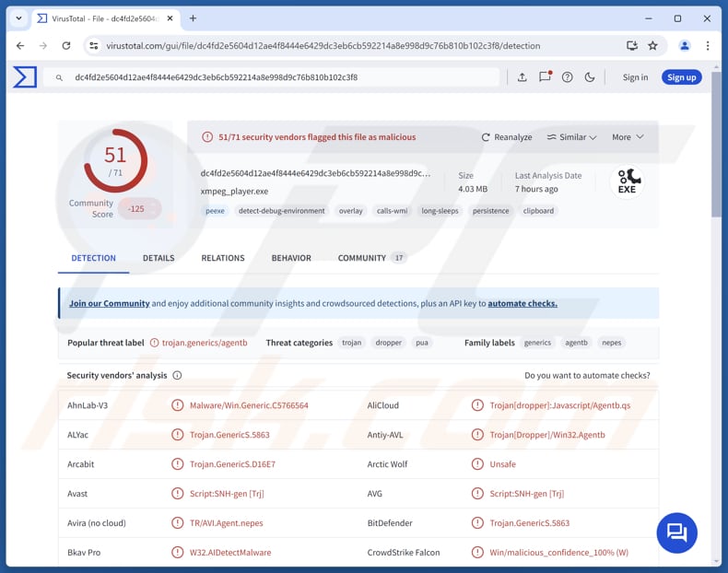The width and height of the screenshot is (728, 573).
Task: Bookmark this page with star icon
Action: point(652,45)
